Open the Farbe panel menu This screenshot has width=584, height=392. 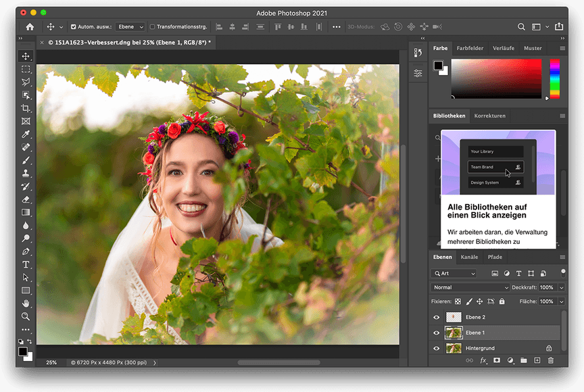(562, 49)
